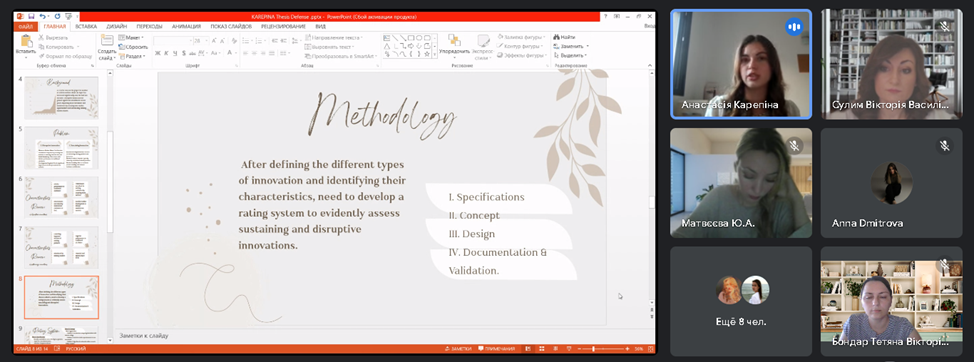Click Вырезать cut command
974x362 pixels.
pos(53,37)
